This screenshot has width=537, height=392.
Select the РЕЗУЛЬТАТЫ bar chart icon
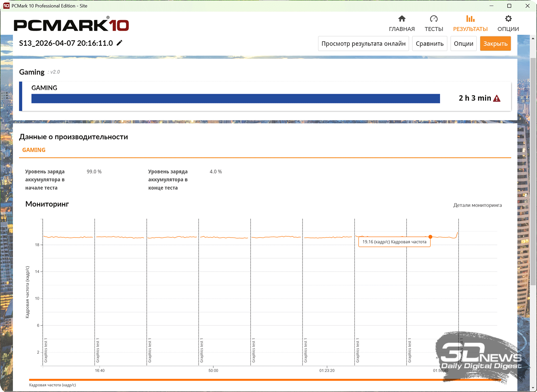[470, 19]
